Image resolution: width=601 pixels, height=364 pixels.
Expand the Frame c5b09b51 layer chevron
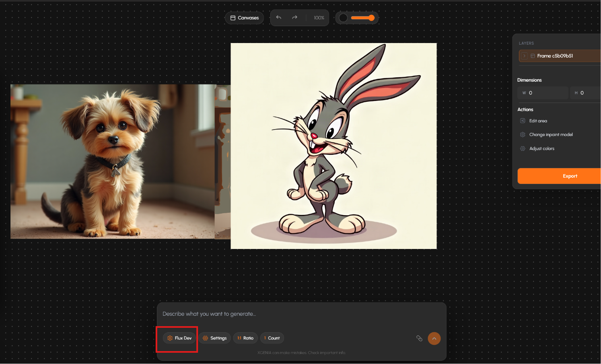pyautogui.click(x=525, y=56)
